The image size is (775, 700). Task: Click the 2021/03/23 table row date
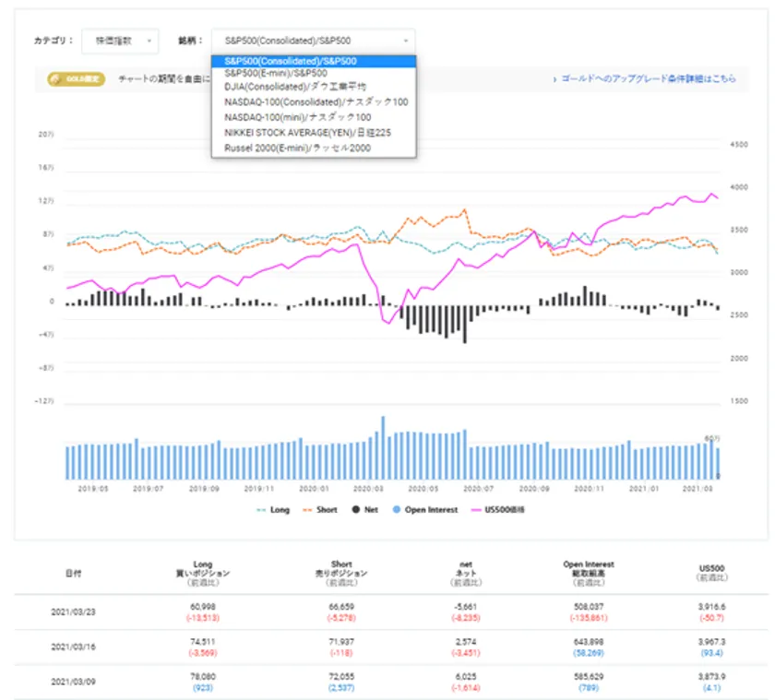coord(74,611)
